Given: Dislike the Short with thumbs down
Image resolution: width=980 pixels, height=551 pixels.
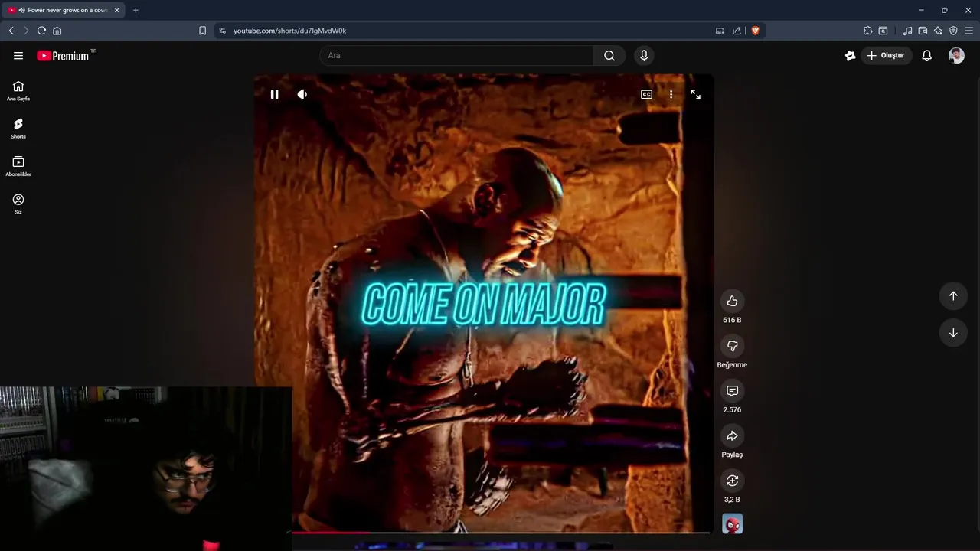Looking at the screenshot, I should point(732,346).
